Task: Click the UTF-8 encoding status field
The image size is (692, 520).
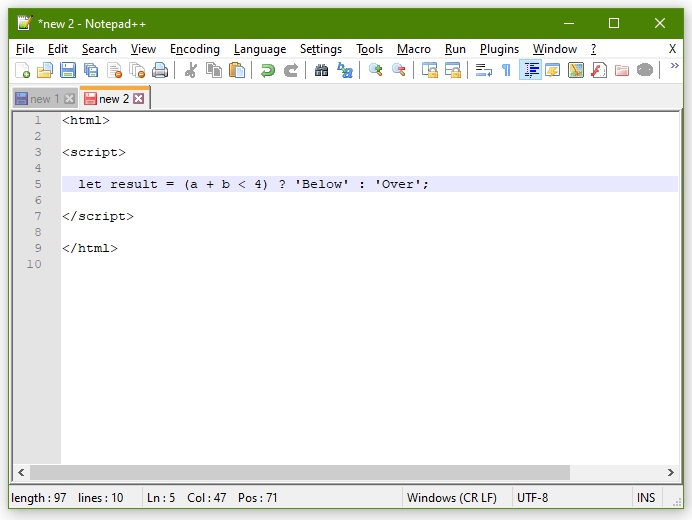Action: click(x=533, y=498)
